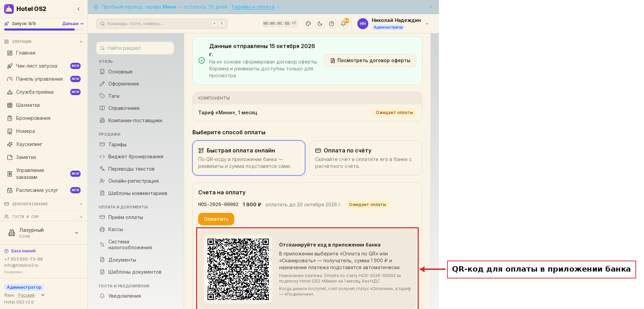This screenshot has width=644, height=309.
Task: Click the Hotel OS2 logo icon
Action: click(x=9, y=9)
